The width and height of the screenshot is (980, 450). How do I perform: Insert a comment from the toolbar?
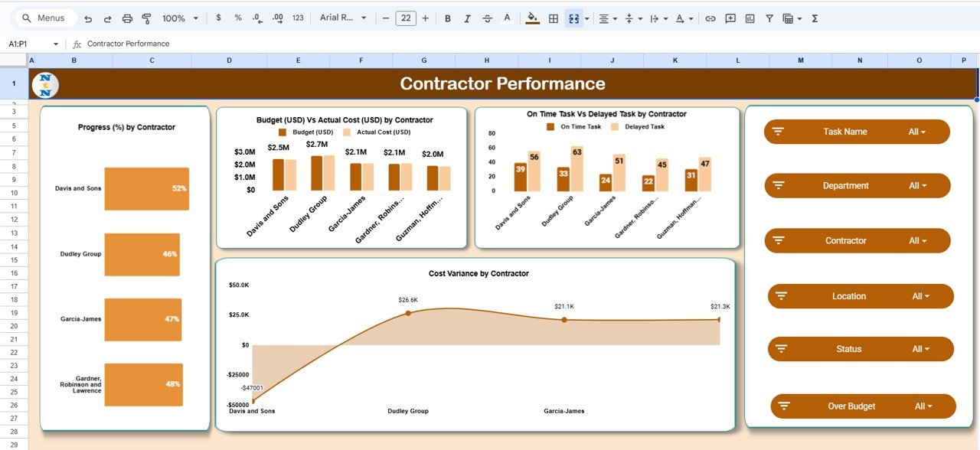[729, 18]
